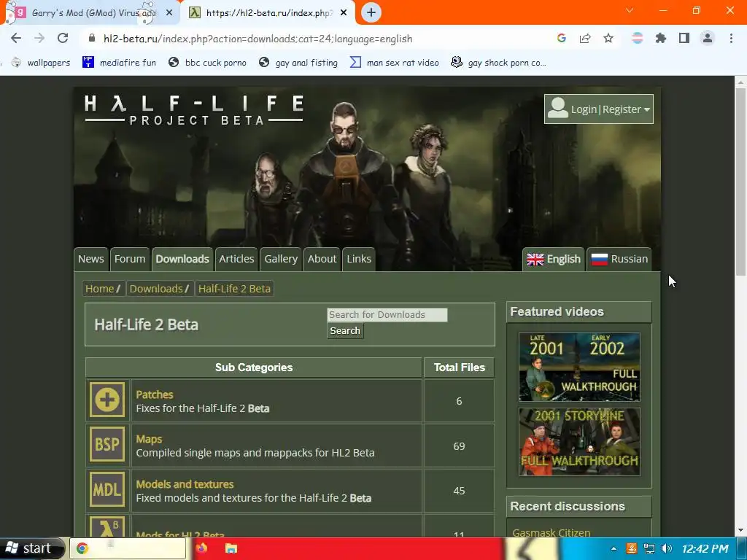Click the MDL Models category icon
The height and width of the screenshot is (560, 747).
(107, 489)
